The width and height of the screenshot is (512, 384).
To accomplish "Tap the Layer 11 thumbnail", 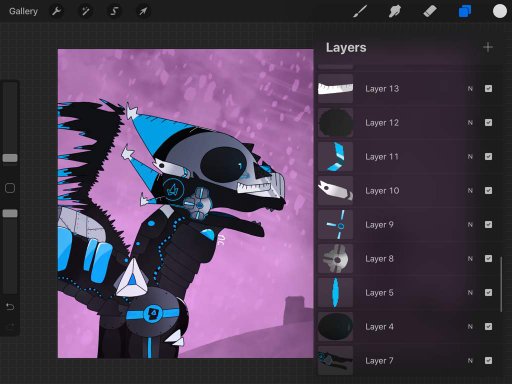I will [x=335, y=157].
